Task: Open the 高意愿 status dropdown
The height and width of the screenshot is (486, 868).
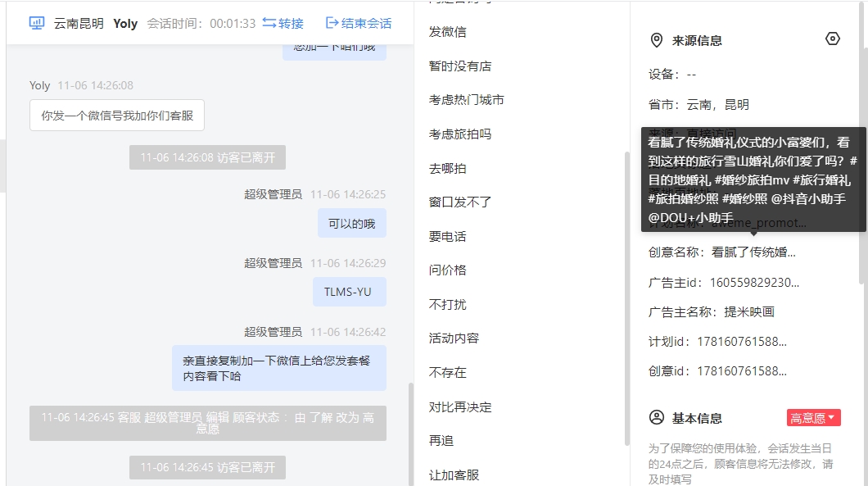Action: click(x=813, y=418)
